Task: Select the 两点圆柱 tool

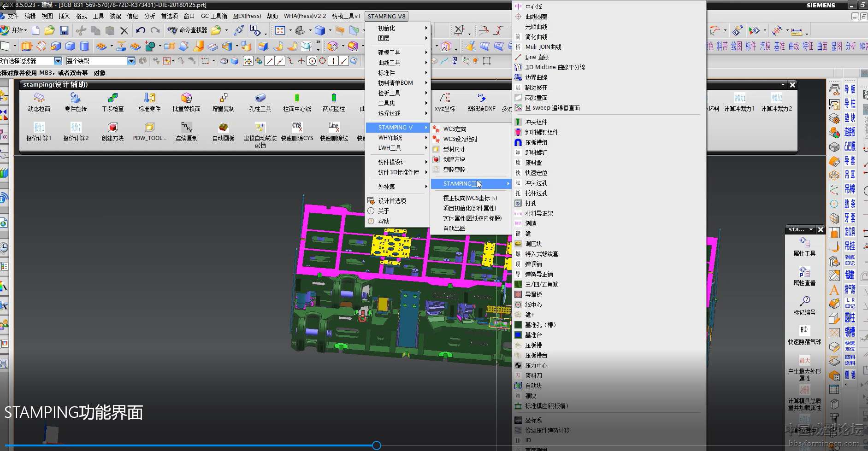Action: point(334,98)
